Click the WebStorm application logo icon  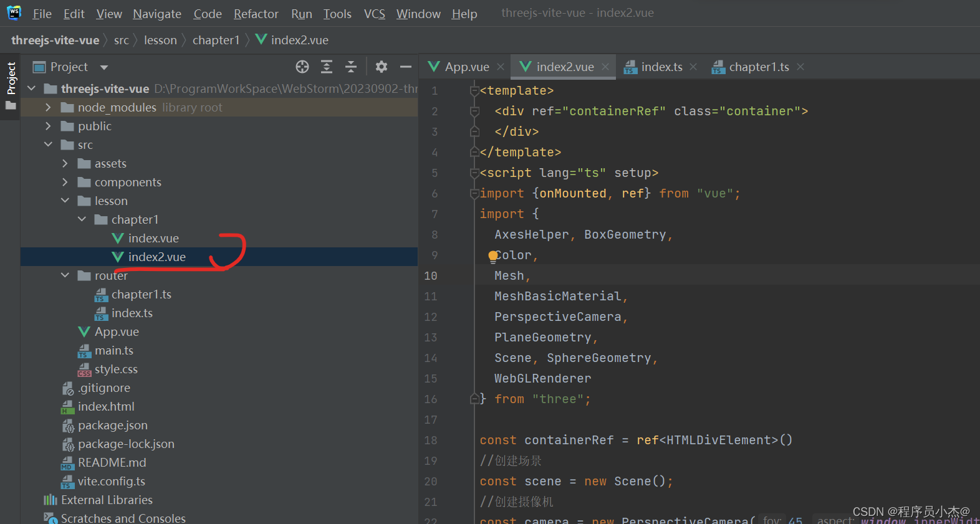[x=14, y=12]
